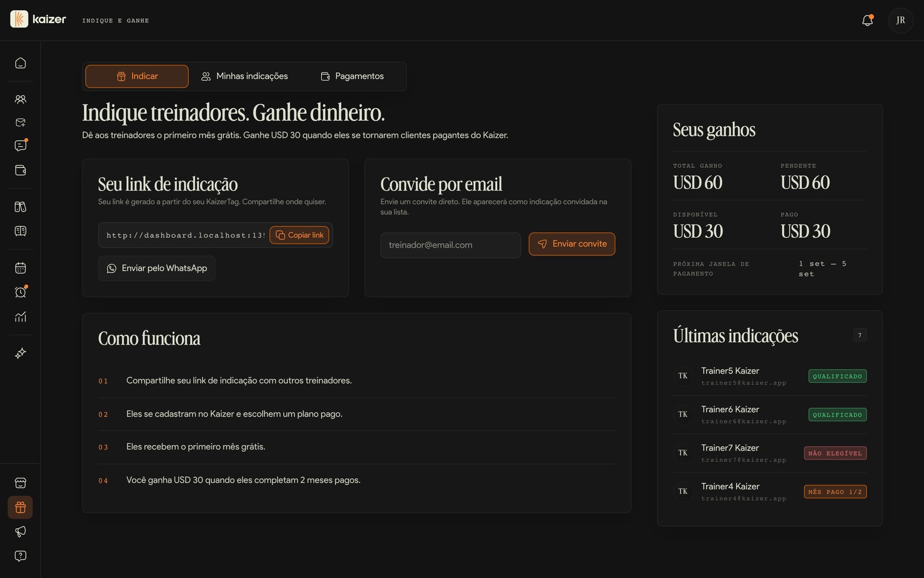The width and height of the screenshot is (924, 578).
Task: Click the trainer4@kaizer.app email text
Action: 743,498
